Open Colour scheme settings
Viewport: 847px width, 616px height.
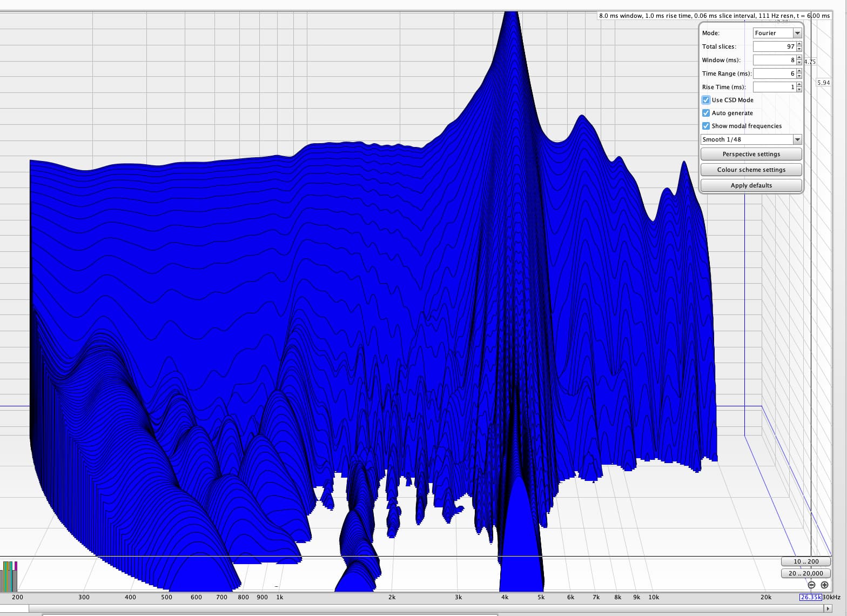point(751,170)
